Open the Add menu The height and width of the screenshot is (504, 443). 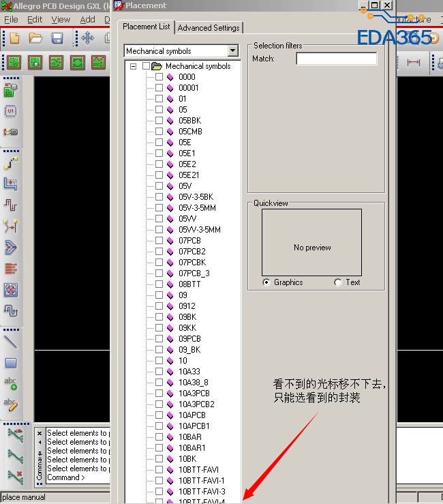coord(87,20)
